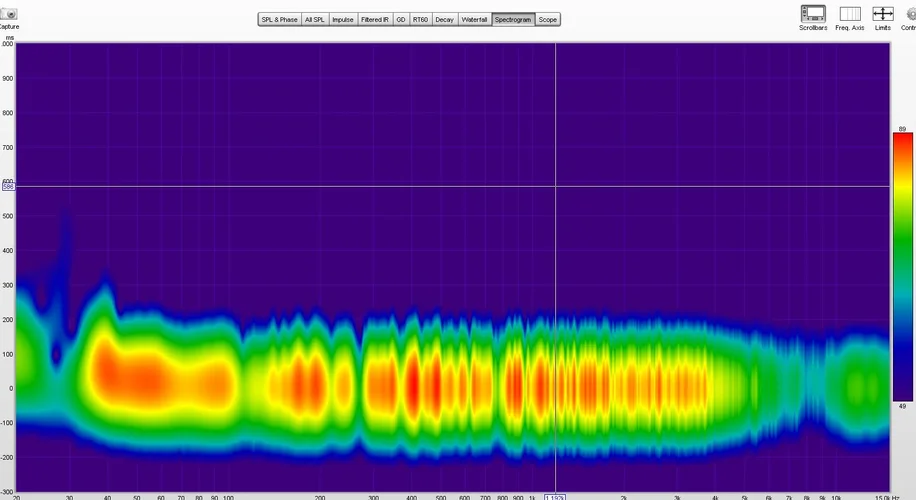Click the 300 ms time axis label
Image resolution: width=916 pixels, height=500 pixels.
click(x=8, y=285)
